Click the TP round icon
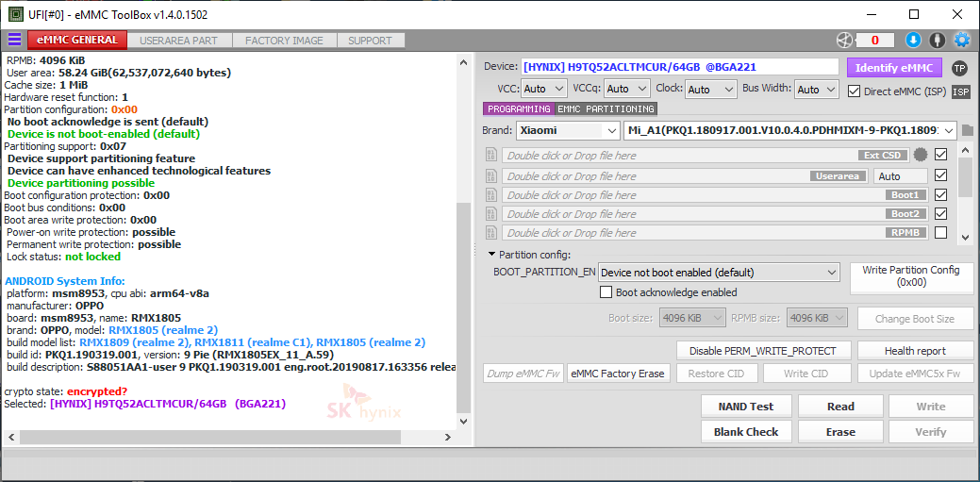 [x=959, y=68]
